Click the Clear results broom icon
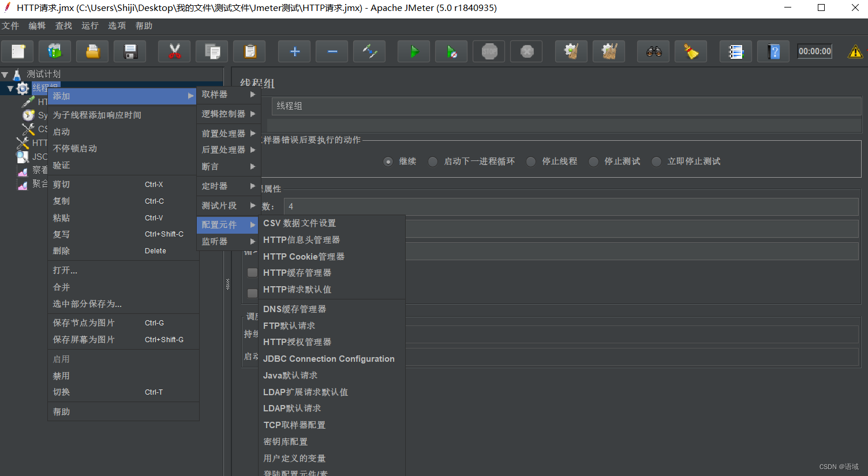 tap(571, 51)
